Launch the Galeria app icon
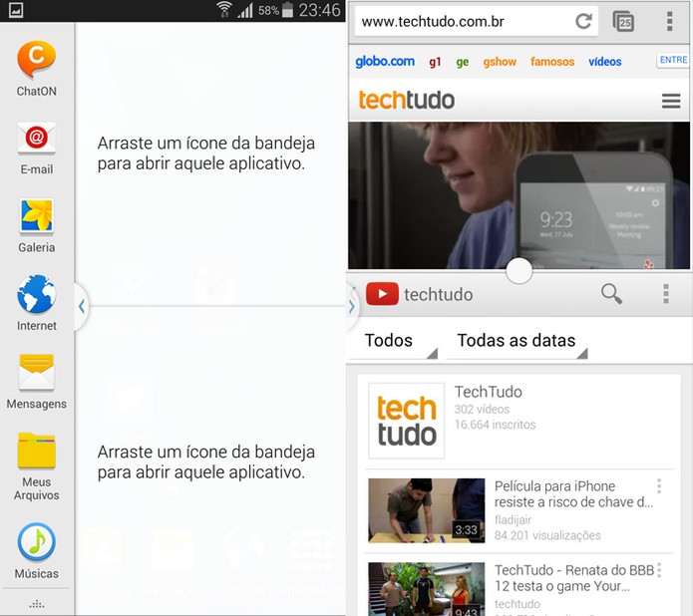This screenshot has height=616, width=693. pos(36,215)
